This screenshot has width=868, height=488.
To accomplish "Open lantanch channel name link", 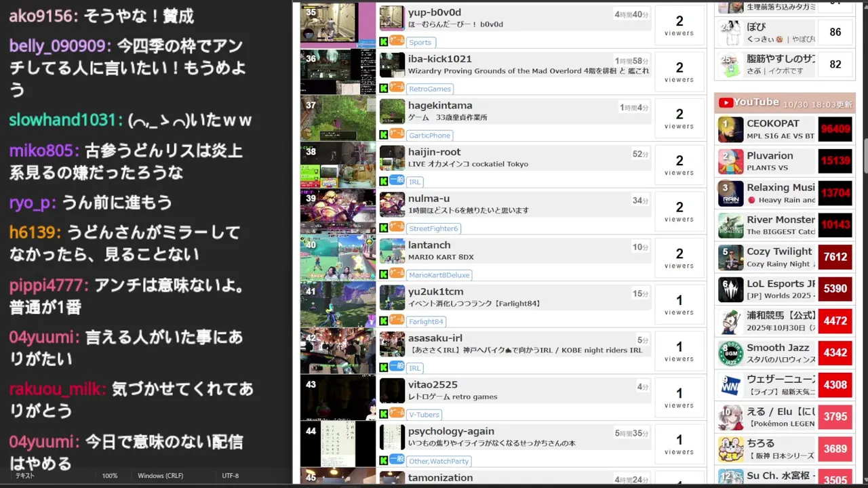I will pyautogui.click(x=429, y=245).
